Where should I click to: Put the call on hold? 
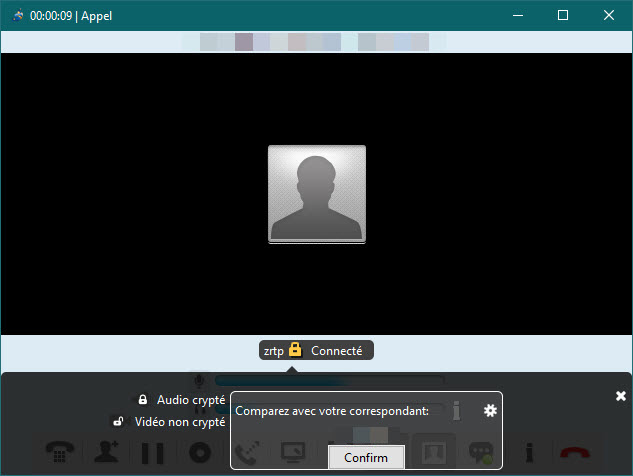[x=153, y=453]
